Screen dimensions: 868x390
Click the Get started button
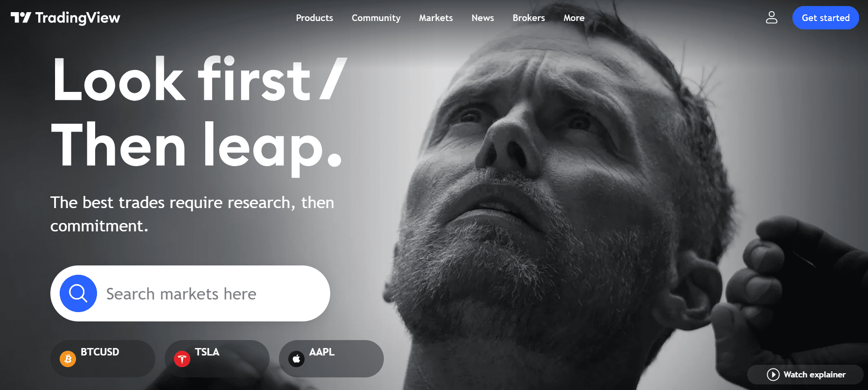826,18
